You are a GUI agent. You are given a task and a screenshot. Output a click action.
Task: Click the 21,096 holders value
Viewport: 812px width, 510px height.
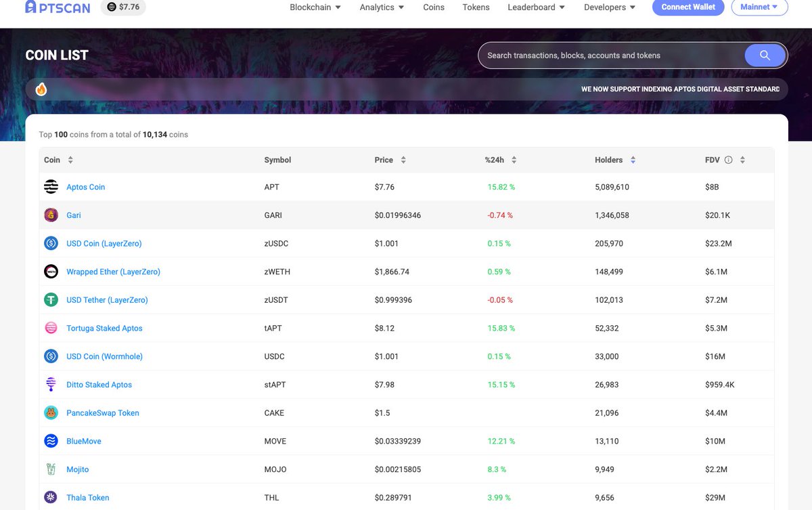coord(608,412)
